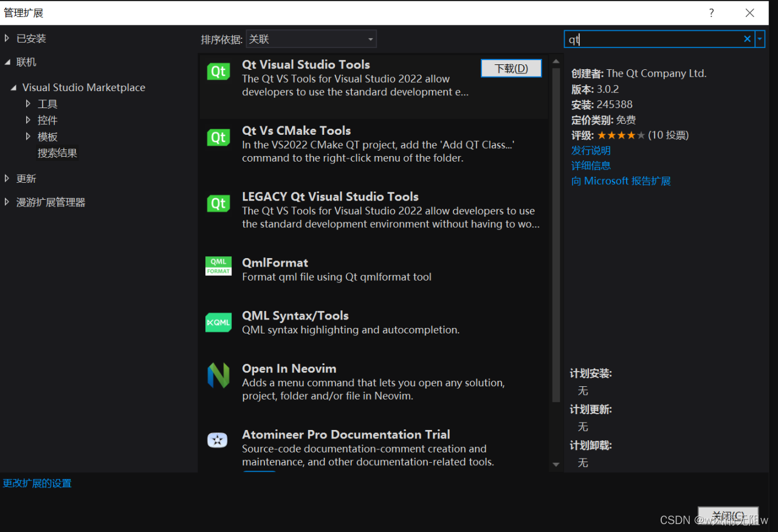Click into the qt search field
The height and width of the screenshot is (532, 778).
coord(653,39)
